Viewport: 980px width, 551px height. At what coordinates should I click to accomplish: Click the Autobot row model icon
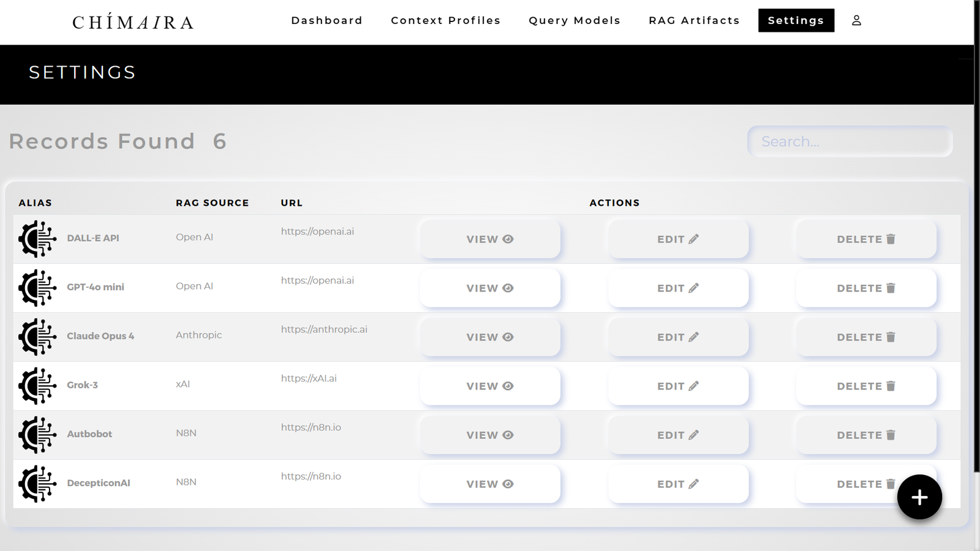(x=37, y=435)
